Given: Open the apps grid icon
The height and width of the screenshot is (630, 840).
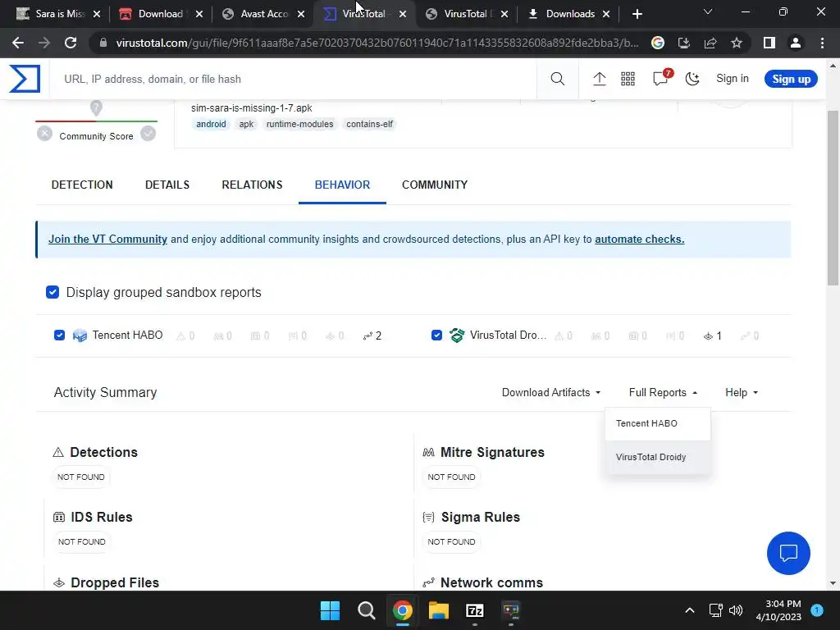Looking at the screenshot, I should click(628, 79).
